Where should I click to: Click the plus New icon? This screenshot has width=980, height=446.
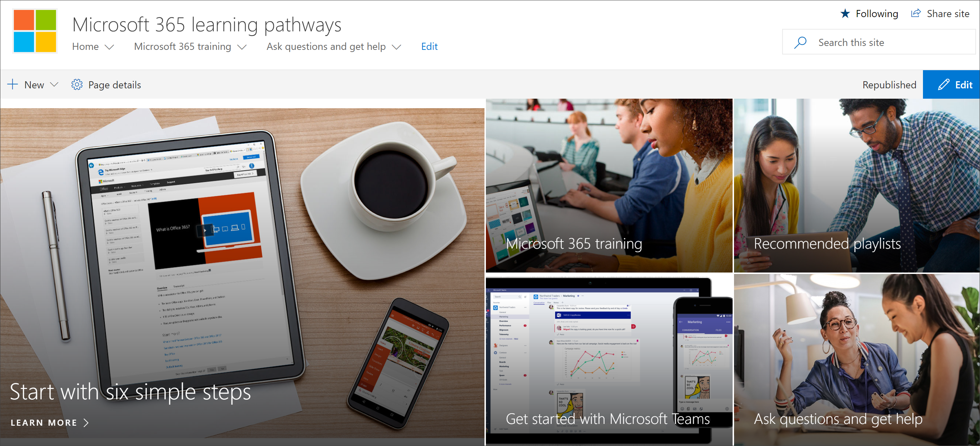14,84
